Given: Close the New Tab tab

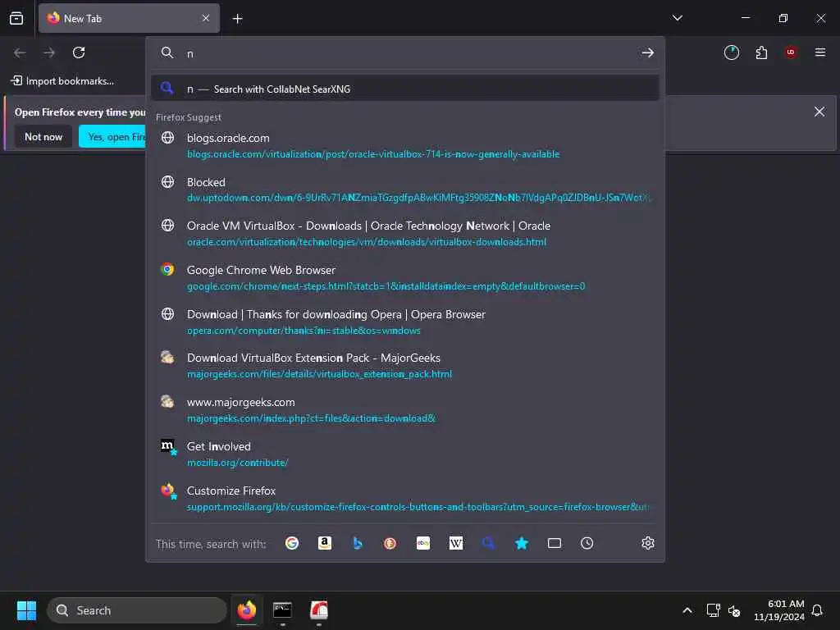Looking at the screenshot, I should click(x=206, y=18).
